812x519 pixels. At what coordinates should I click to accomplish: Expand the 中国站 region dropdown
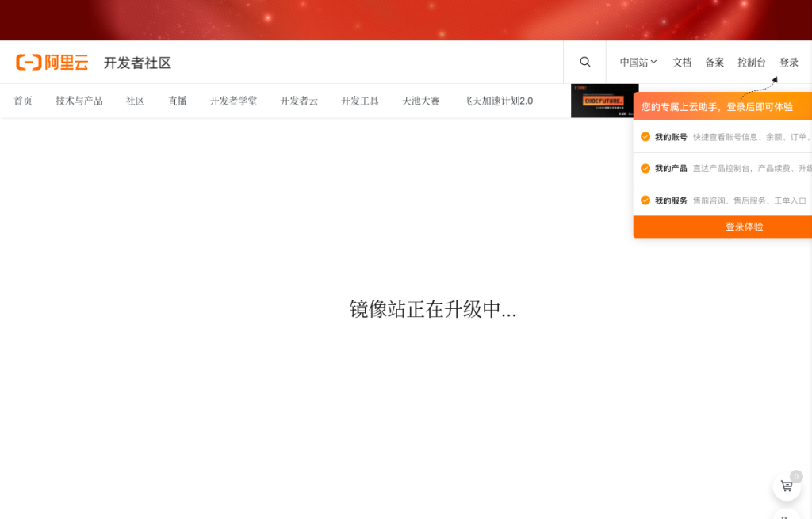[x=638, y=63]
